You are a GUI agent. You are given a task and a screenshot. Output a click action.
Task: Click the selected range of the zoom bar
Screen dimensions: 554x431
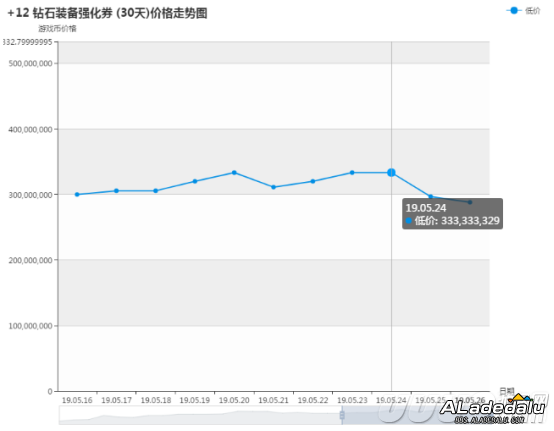click(416, 415)
